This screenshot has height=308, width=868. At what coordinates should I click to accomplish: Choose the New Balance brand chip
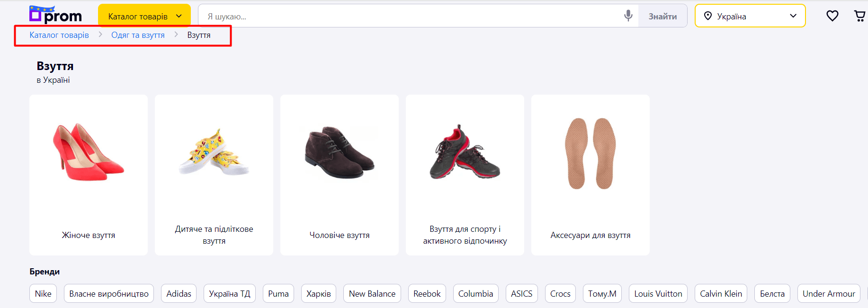372,294
